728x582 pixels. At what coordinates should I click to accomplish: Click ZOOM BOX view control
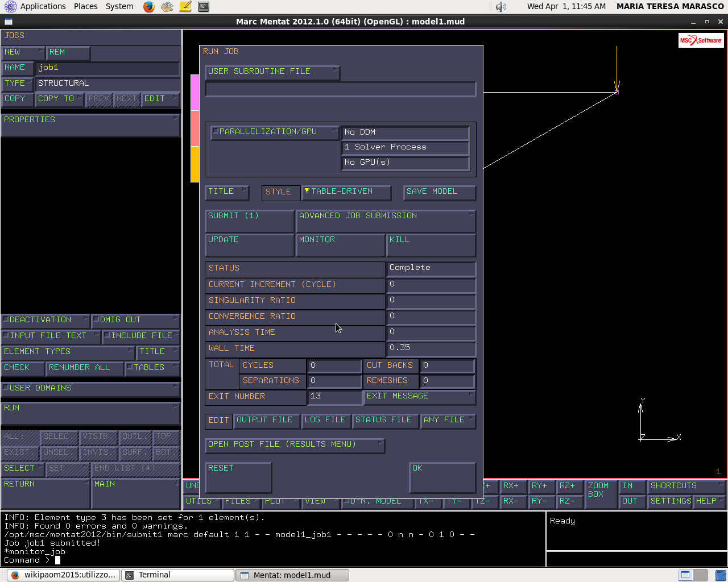point(601,493)
